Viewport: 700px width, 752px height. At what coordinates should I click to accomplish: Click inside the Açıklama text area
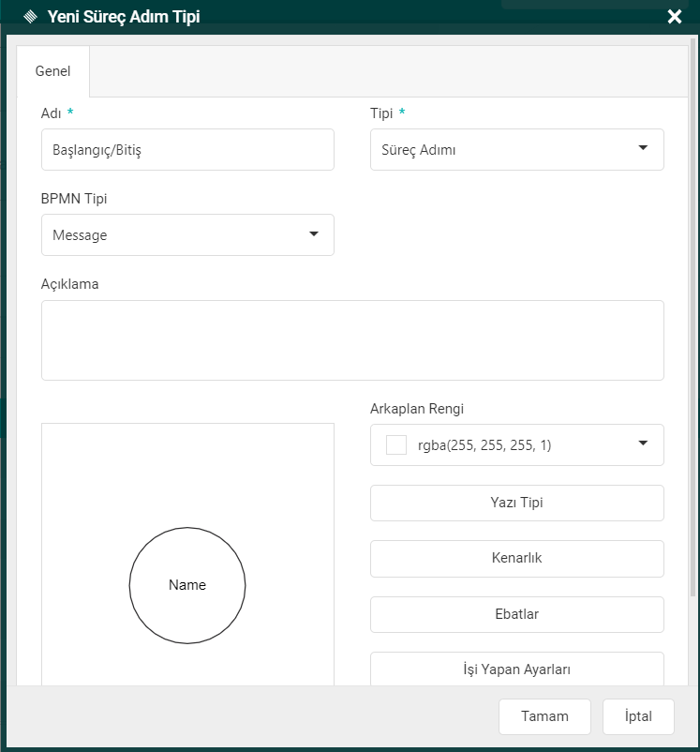coord(352,340)
